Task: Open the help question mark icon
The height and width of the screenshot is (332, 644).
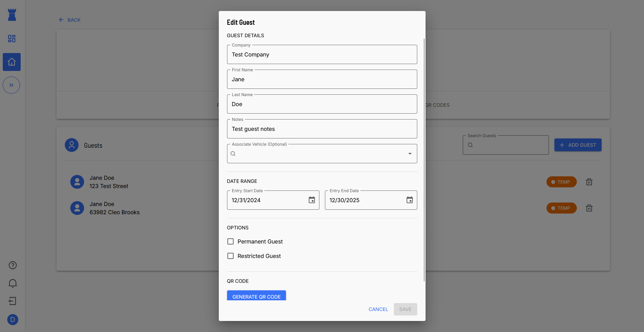Action: pos(13,265)
